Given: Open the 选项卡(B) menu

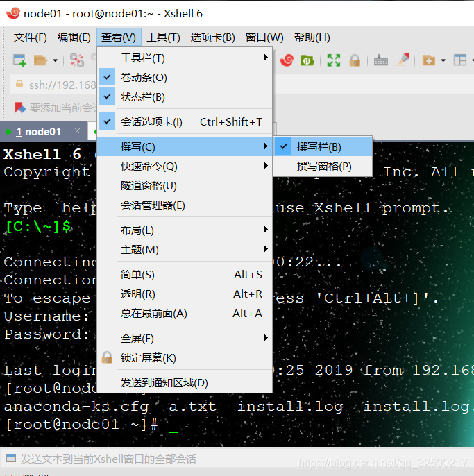Looking at the screenshot, I should click(x=213, y=37).
